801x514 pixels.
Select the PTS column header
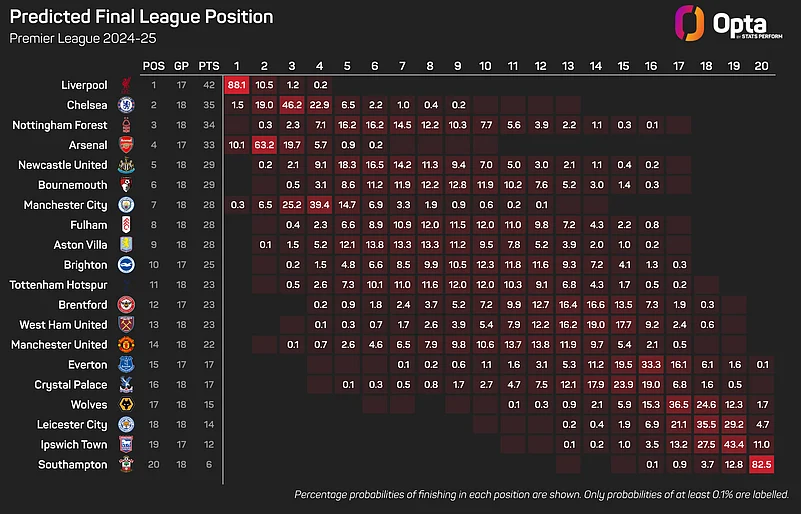click(x=210, y=65)
